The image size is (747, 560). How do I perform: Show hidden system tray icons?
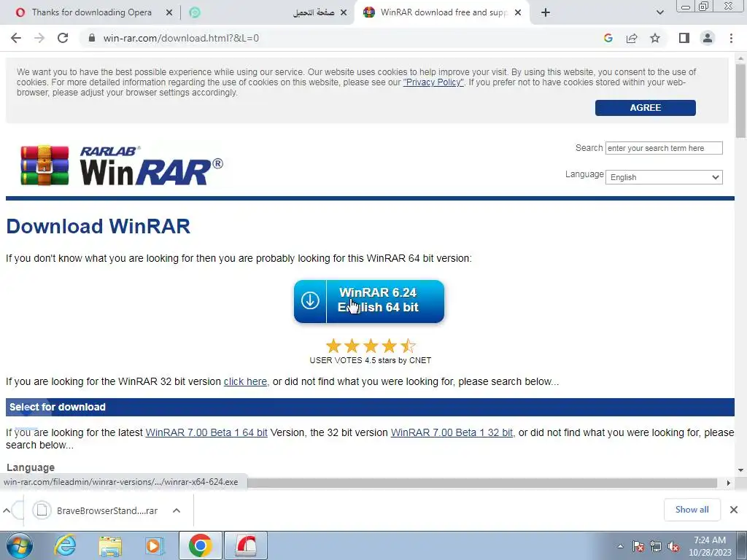point(620,546)
